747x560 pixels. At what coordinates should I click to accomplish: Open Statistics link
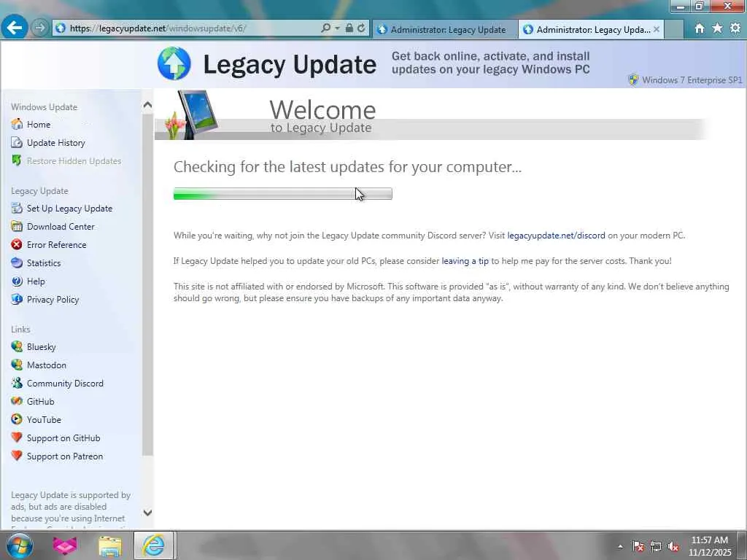pos(44,262)
